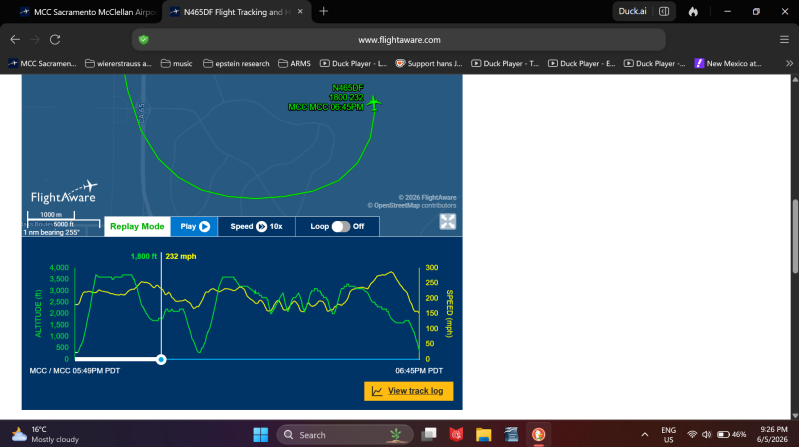The image size is (799, 447).
Task: Close the N465DF Flight Tracking tab
Action: (x=300, y=11)
